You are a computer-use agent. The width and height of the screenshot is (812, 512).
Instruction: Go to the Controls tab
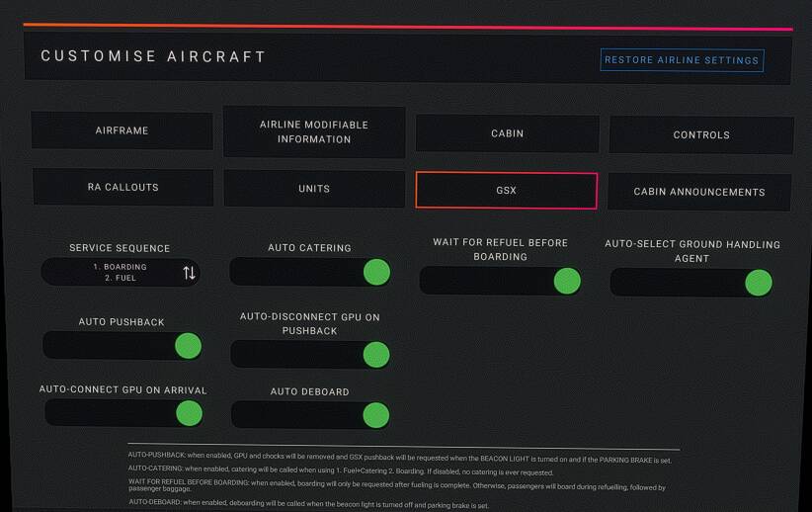click(701, 134)
